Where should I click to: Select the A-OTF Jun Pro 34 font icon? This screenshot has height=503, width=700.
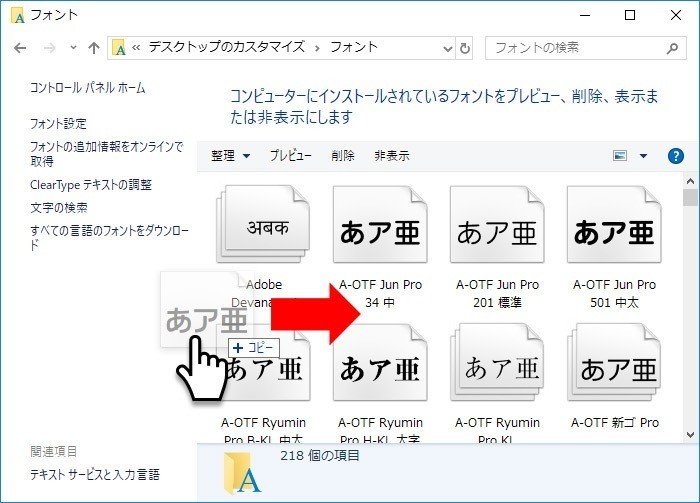380,231
